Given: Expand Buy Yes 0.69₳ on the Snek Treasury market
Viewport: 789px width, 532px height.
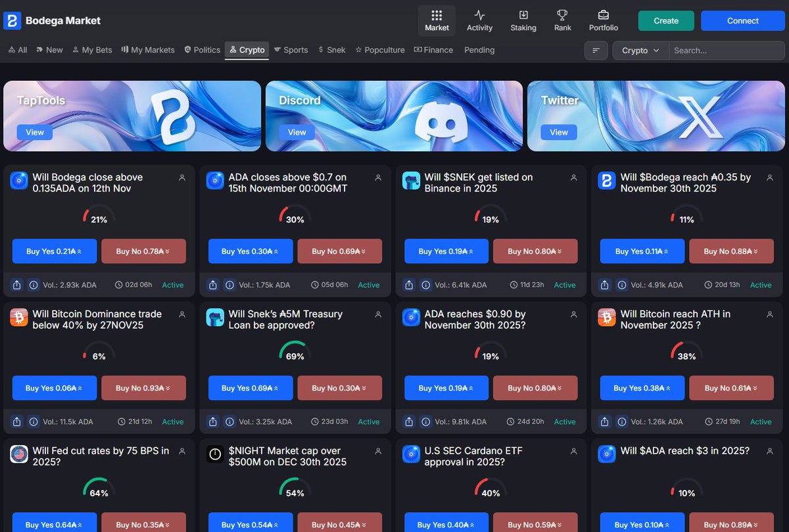Looking at the screenshot, I should tap(277, 388).
